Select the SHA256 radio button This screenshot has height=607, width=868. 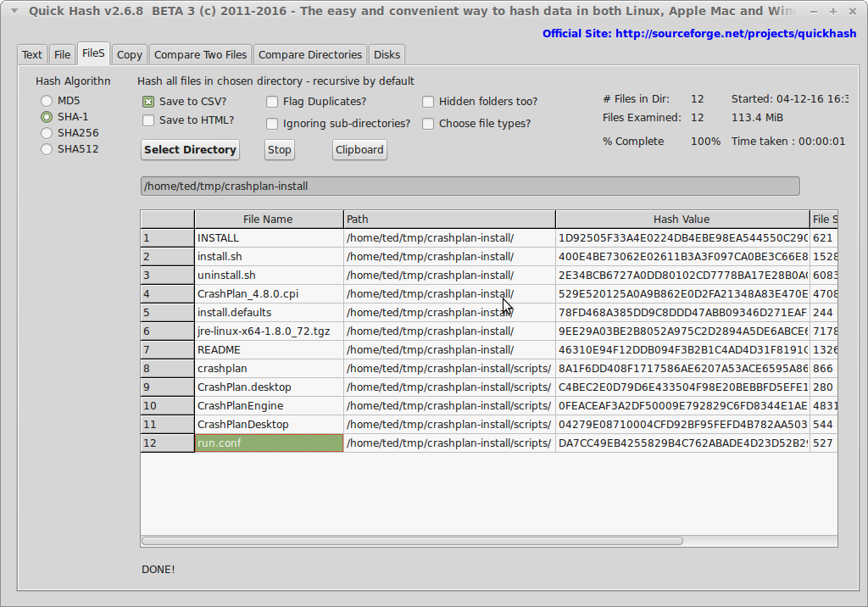(x=47, y=133)
